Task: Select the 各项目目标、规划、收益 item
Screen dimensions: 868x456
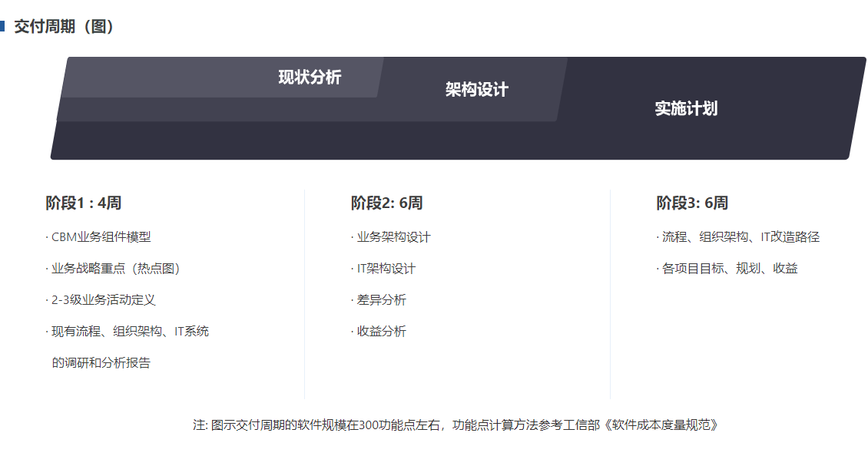Action: 728,269
